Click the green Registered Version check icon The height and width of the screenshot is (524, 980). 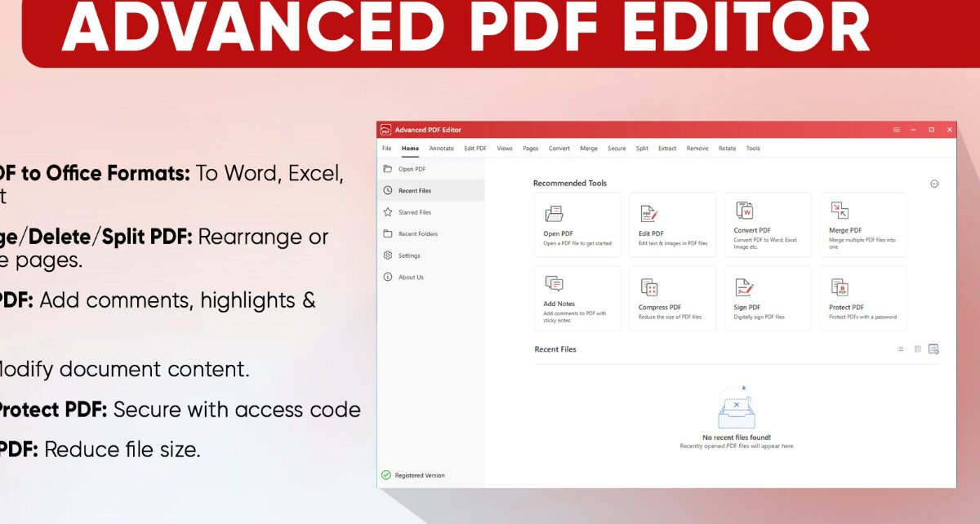(x=386, y=475)
